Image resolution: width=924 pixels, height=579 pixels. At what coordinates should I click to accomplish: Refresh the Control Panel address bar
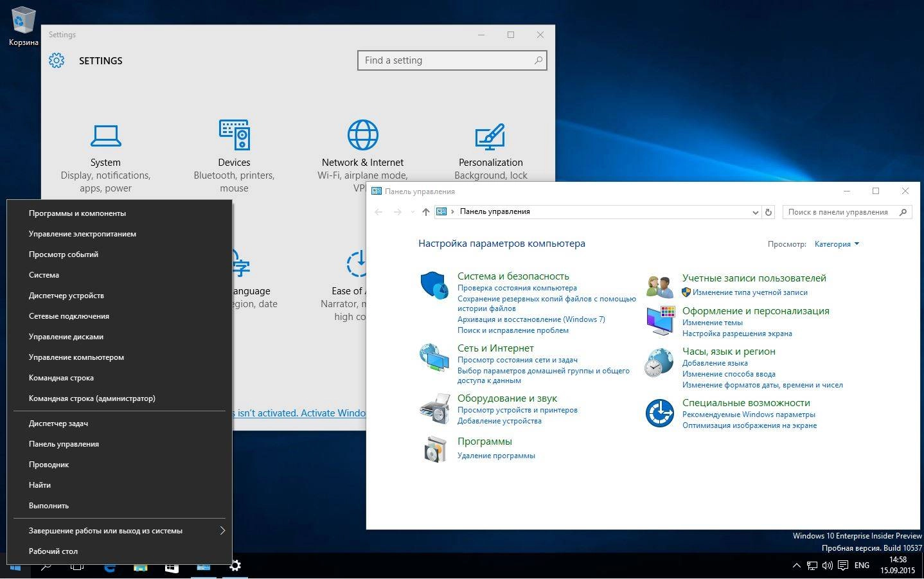768,212
